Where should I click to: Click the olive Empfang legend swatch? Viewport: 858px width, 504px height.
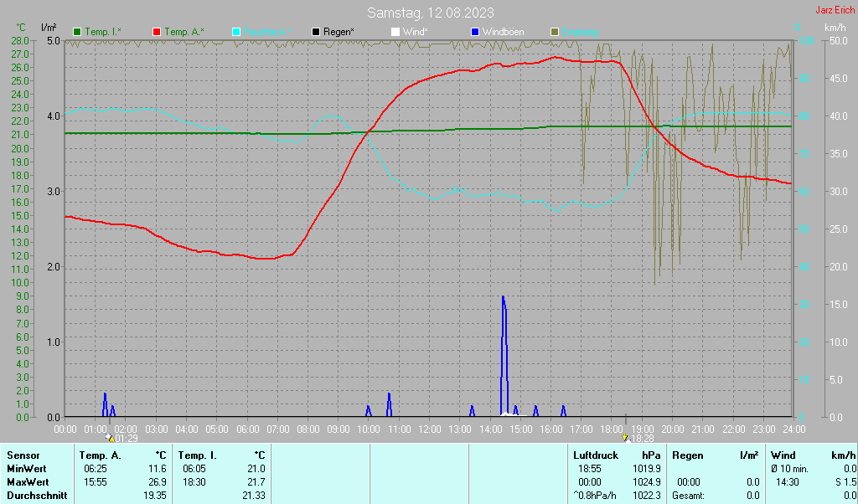pos(555,33)
